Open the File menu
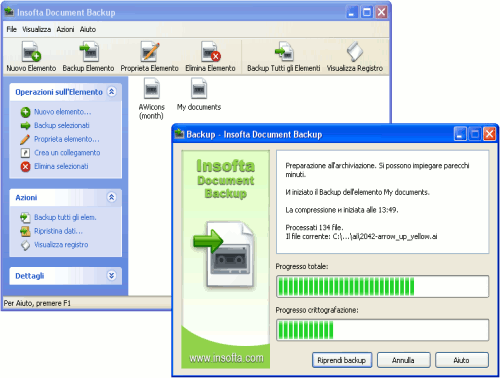This screenshot has width=500, height=378. (12, 29)
